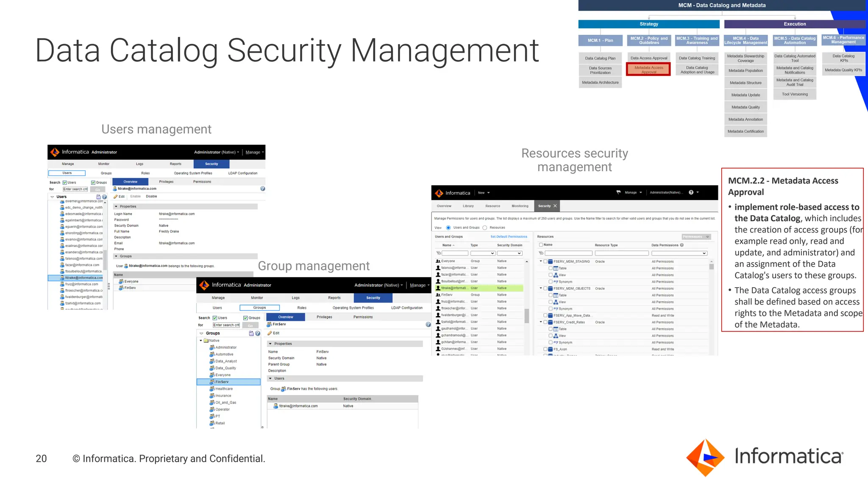
Task: Click the Informatica logo in catalog Security window
Action: pyautogui.click(x=453, y=193)
